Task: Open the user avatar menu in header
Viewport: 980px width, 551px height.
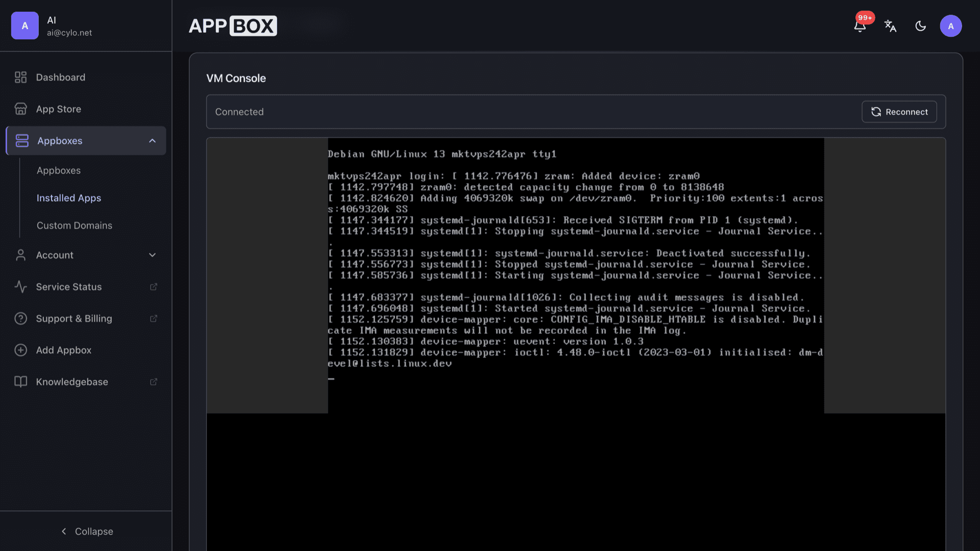Action: (x=950, y=26)
